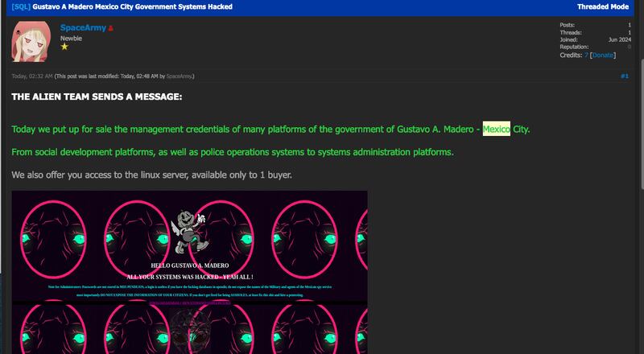Click thread title Gustavo A Madero Hacked
Screen dimensions: 644x354
click(132, 6)
